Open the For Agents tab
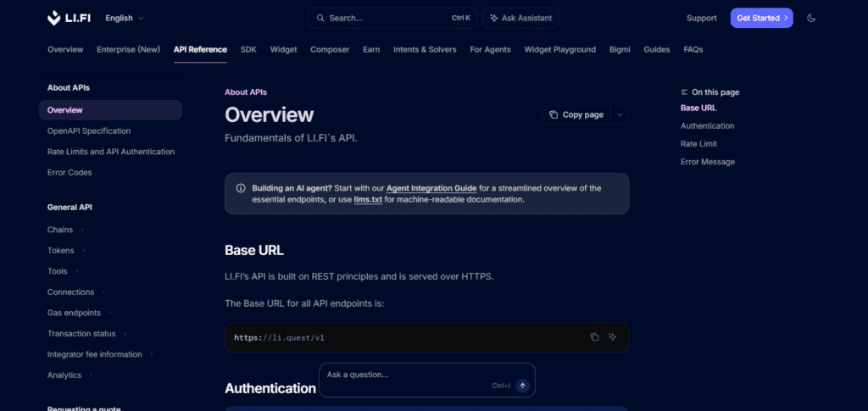This screenshot has height=411, width=868. (491, 49)
